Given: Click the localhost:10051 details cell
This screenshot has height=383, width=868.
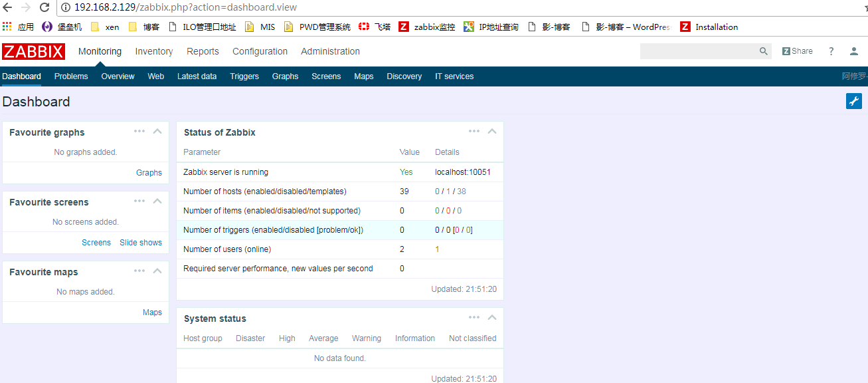Looking at the screenshot, I should pos(463,172).
